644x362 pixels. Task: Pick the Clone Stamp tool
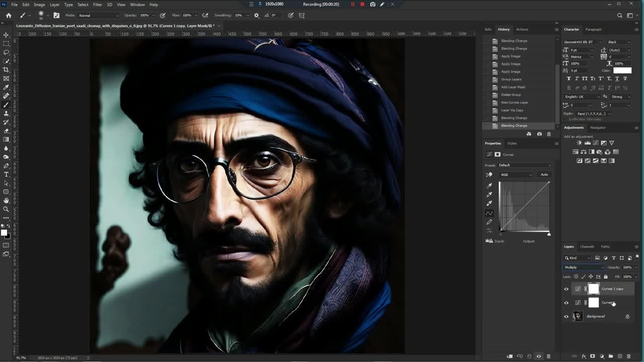coord(6,114)
